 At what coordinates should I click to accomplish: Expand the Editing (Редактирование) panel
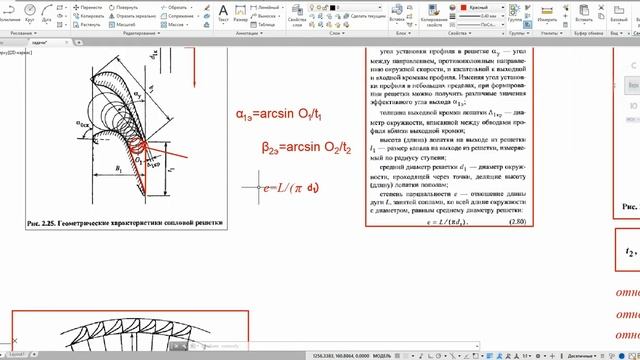[141, 33]
